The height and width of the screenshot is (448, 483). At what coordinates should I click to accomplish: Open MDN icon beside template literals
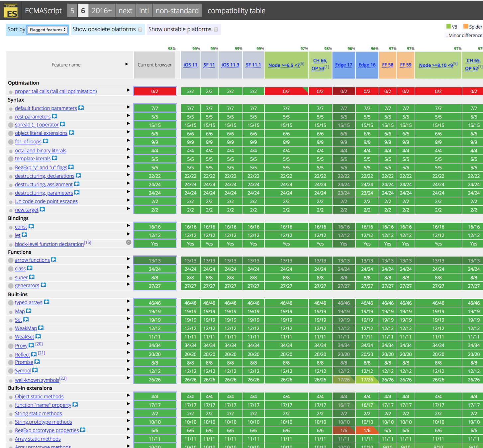click(x=55, y=158)
